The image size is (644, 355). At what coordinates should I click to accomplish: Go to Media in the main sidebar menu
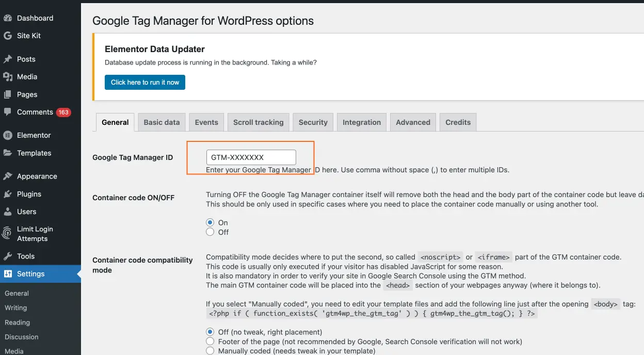[27, 76]
